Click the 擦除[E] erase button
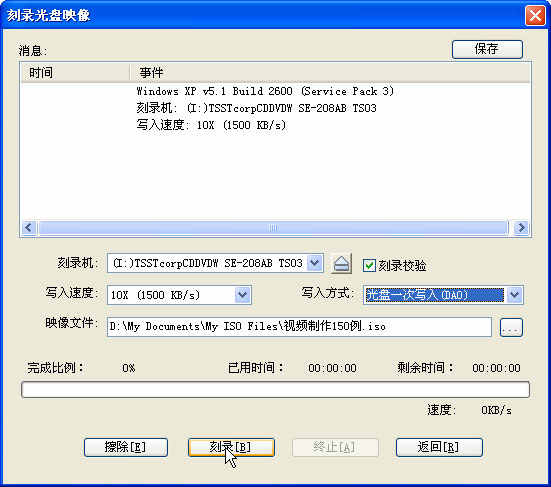 126,447
